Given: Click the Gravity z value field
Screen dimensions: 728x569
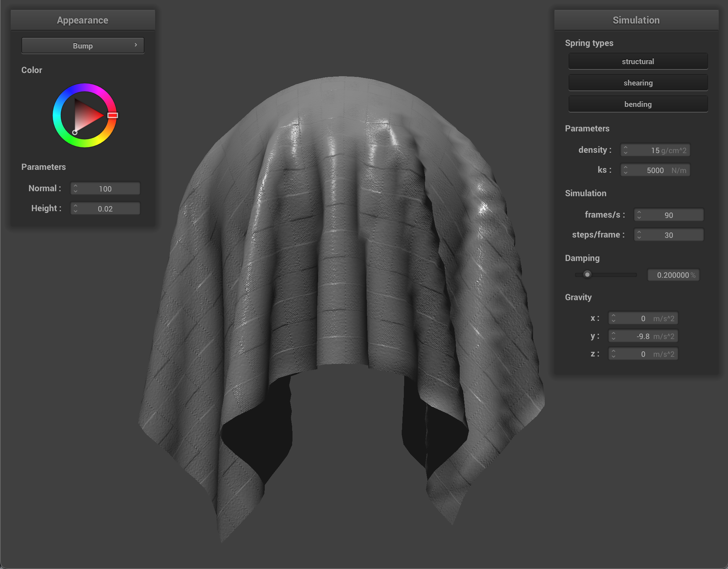Looking at the screenshot, I should point(643,354).
